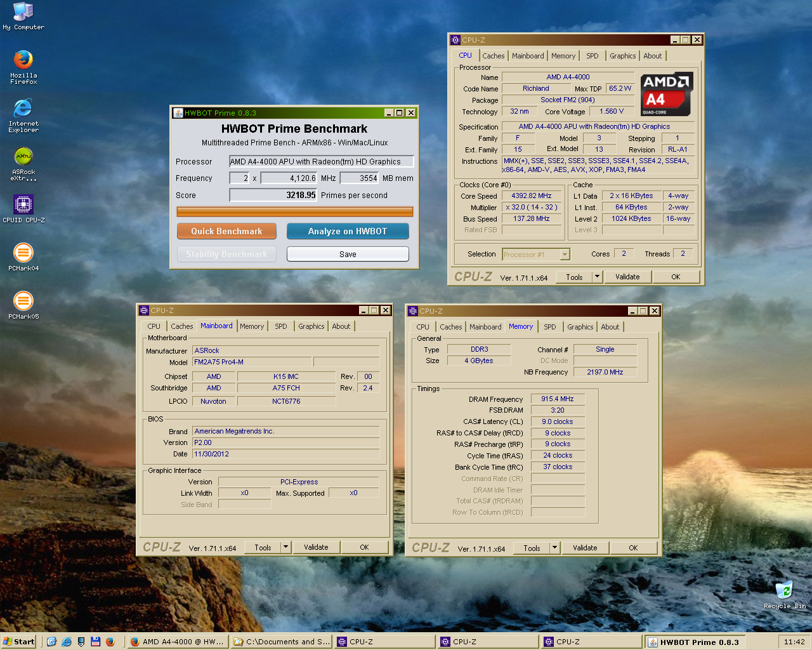Switch to C:\Documents folder taskbar button
The width and height of the screenshot is (812, 650).
(x=281, y=642)
